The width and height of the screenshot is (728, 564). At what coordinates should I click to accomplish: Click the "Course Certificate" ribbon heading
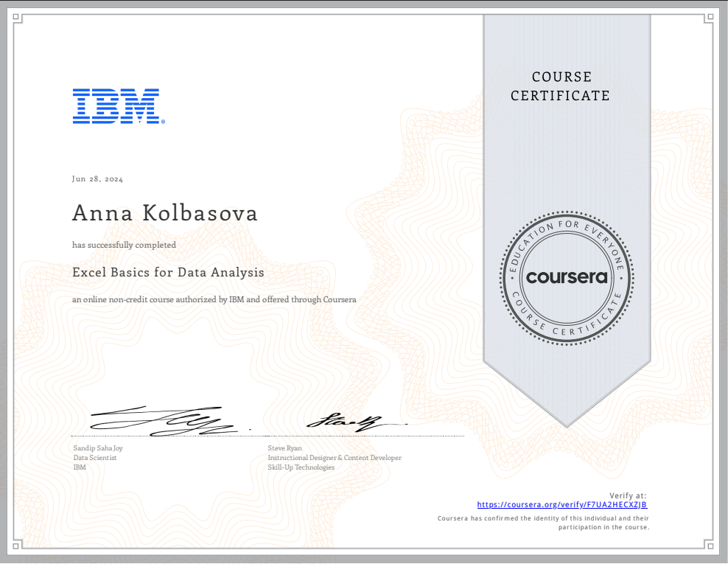[560, 86]
